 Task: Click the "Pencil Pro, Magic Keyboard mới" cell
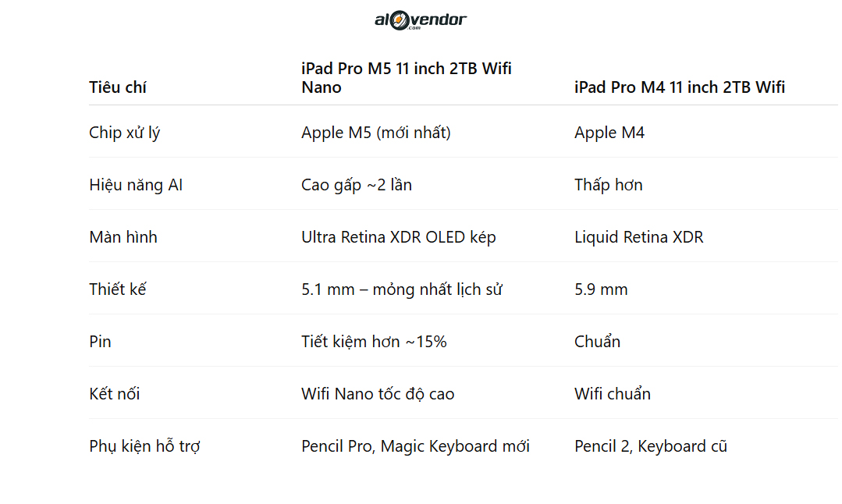click(x=416, y=446)
